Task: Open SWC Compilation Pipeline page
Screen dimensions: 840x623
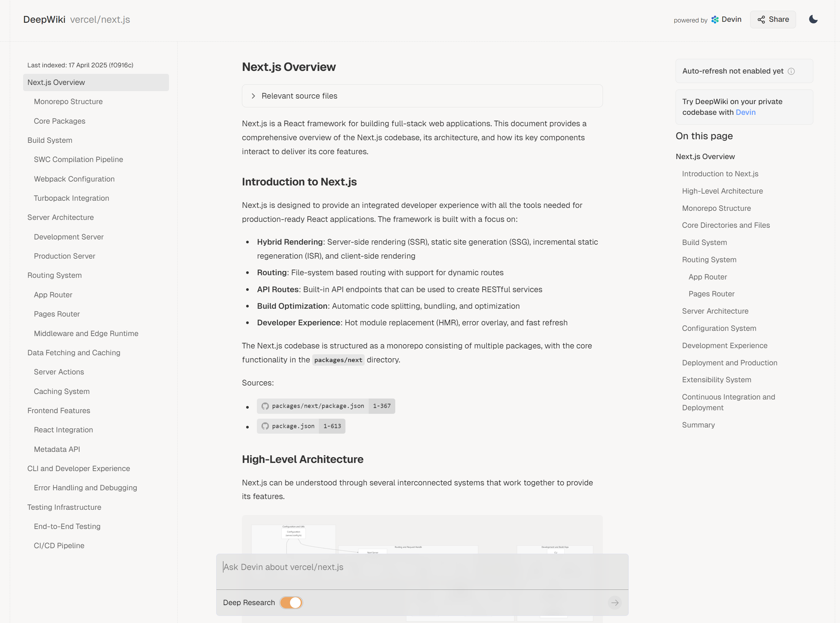Action: point(78,159)
